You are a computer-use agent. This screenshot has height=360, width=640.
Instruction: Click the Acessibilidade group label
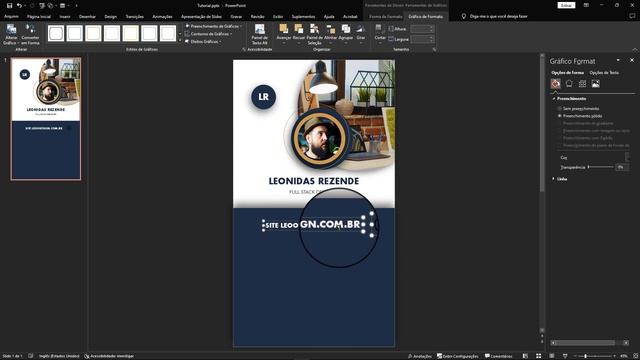point(260,49)
